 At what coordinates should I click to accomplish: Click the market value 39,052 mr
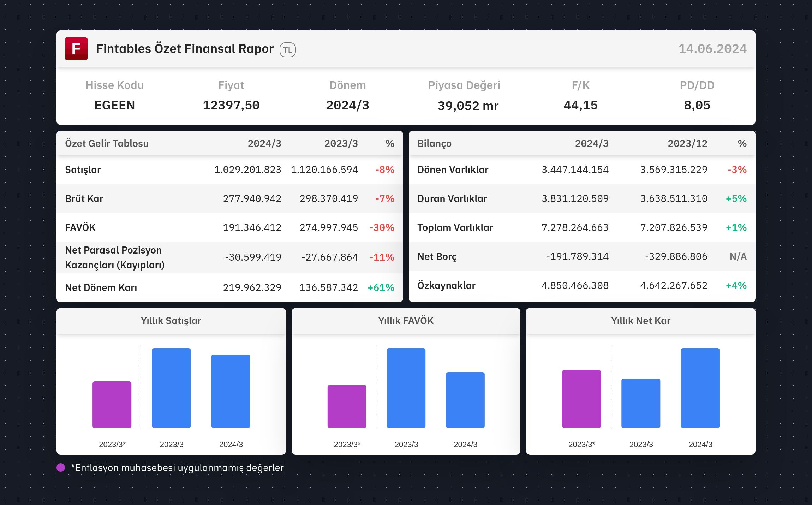coord(468,106)
